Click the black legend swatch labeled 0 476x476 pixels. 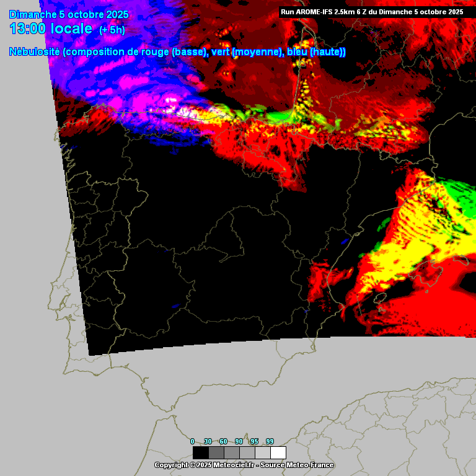point(200,452)
